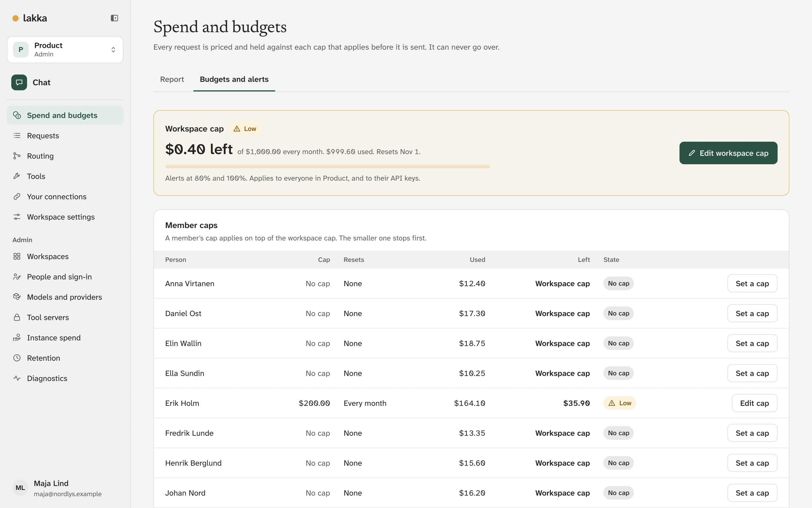Click Johan Nord's $16.20 used value
This screenshot has width=812, height=508.
472,493
